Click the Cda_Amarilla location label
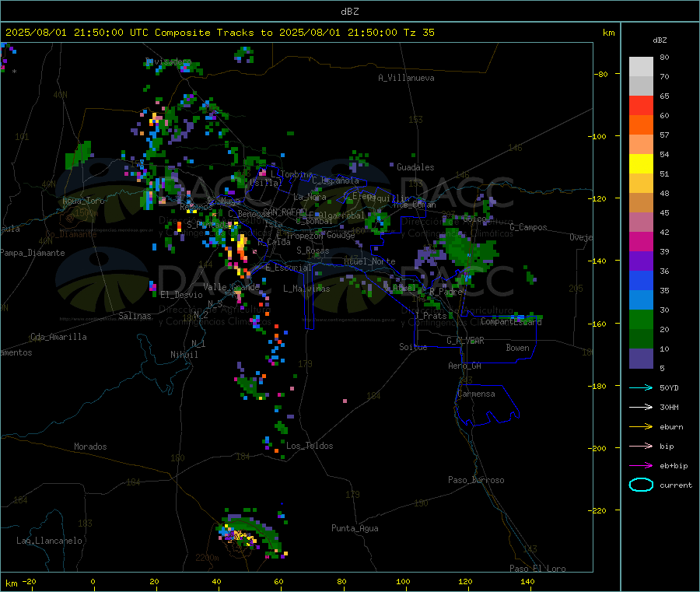 click(58, 337)
